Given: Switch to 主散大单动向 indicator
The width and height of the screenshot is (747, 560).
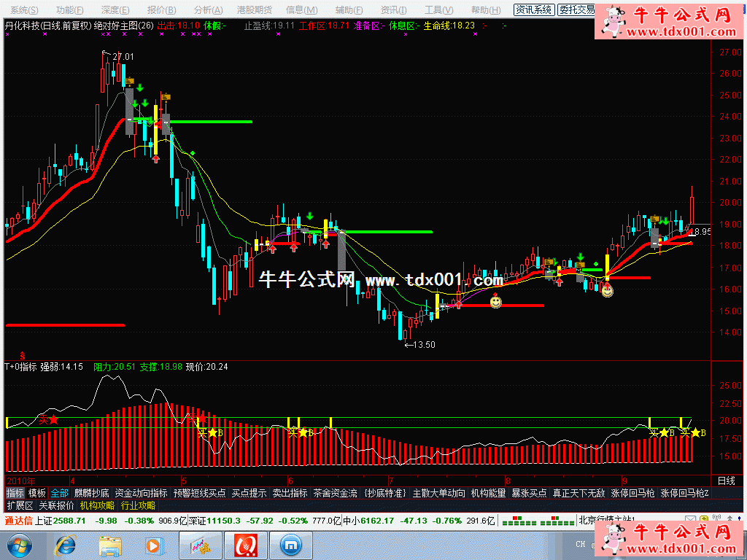Looking at the screenshot, I should click(438, 493).
